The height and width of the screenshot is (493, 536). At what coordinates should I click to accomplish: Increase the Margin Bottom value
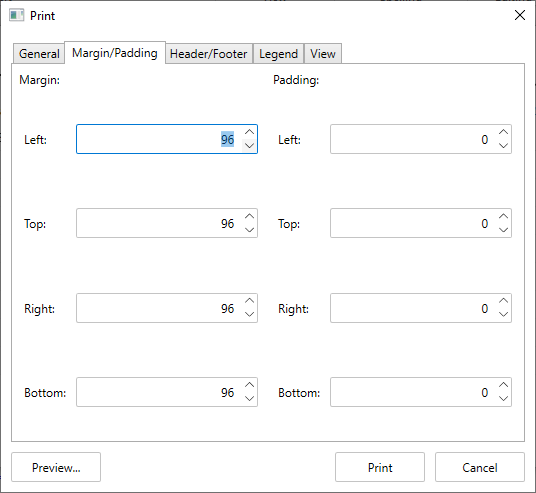tap(250, 385)
